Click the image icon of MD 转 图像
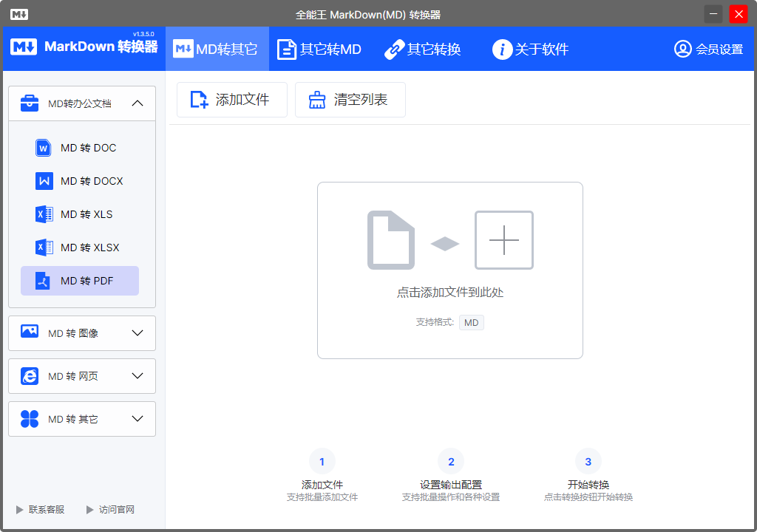 [30, 331]
